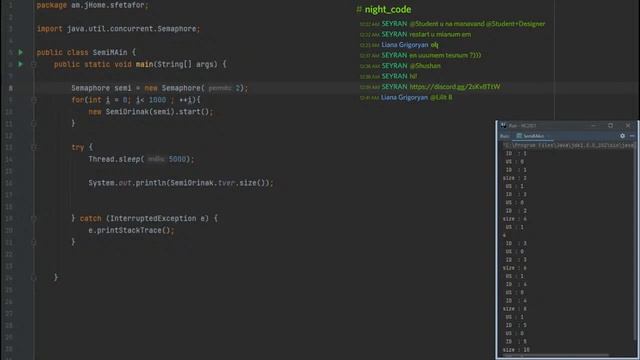Image resolution: width=640 pixels, height=360 pixels.
Task: Click the night_code channel title
Action: point(388,9)
